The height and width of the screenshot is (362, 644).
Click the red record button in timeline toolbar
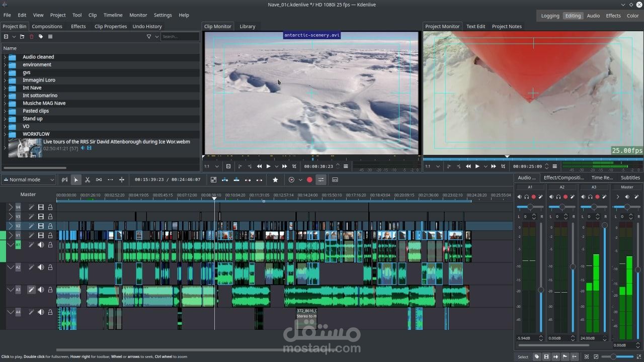coord(309,179)
